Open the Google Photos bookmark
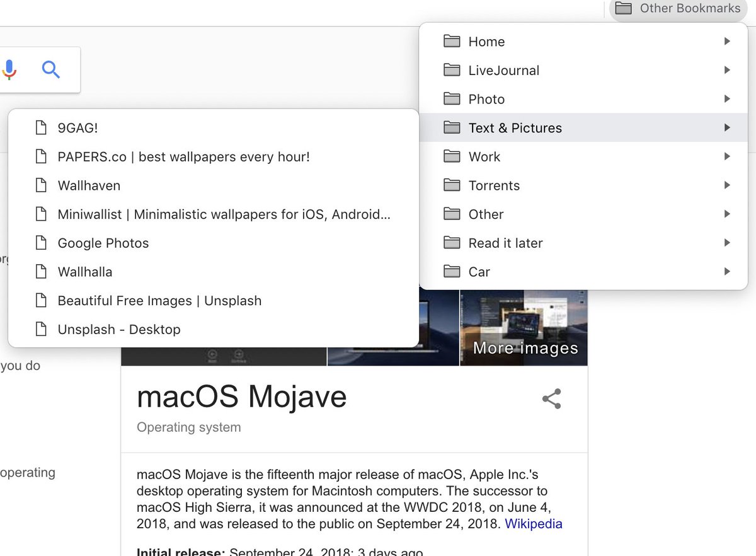Viewport: 756px width, 556px height. point(213,243)
